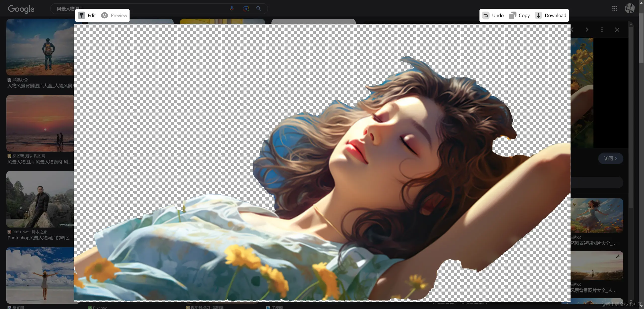Close the image preview panel
The width and height of the screenshot is (644, 309).
pyautogui.click(x=617, y=30)
